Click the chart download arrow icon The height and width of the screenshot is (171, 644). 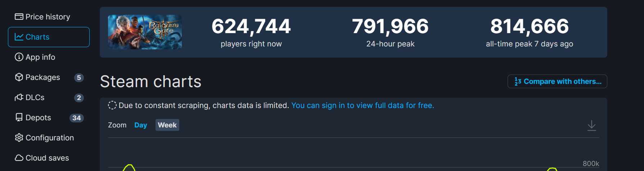tap(591, 125)
